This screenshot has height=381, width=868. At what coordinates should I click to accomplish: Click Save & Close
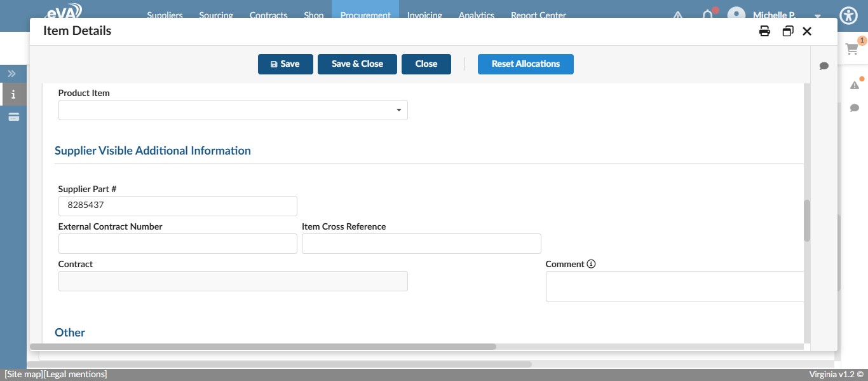(357, 64)
